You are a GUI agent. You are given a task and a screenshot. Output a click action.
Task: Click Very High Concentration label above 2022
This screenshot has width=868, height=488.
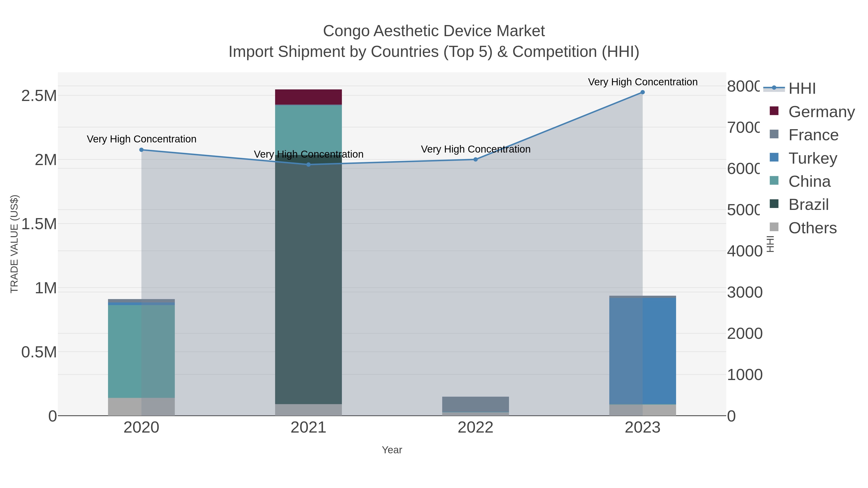(x=475, y=149)
